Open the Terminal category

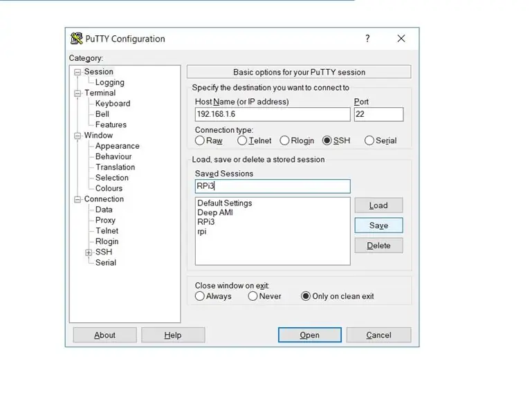point(100,93)
